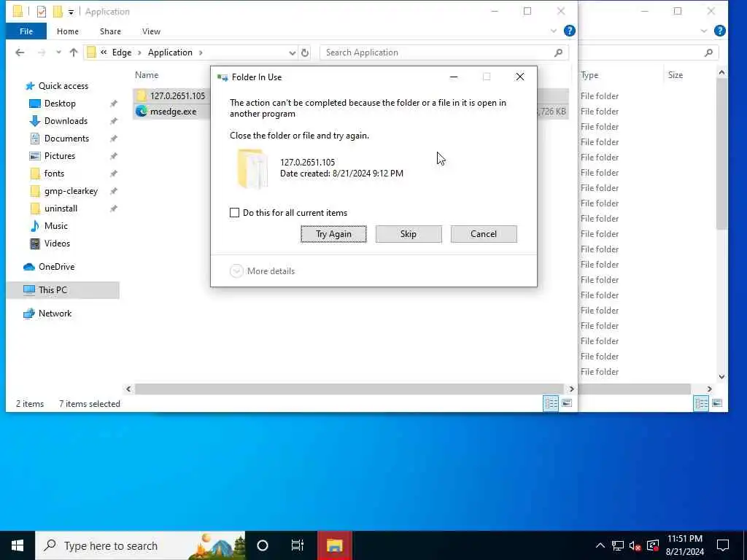Screen dimensions: 747x560
Task: Open network icon in system tray
Action: [x=617, y=545]
